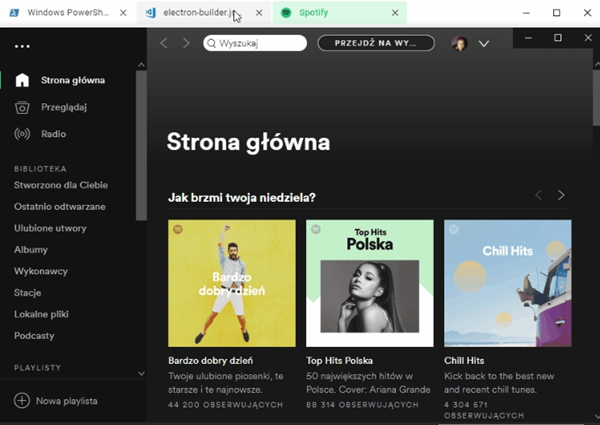Image resolution: width=600 pixels, height=425 pixels.
Task: Click the Radio icon in sidebar
Action: pyautogui.click(x=22, y=134)
